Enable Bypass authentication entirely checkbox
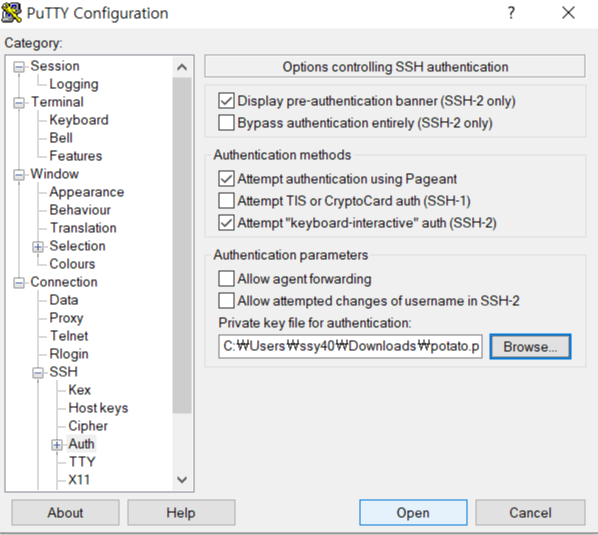This screenshot has width=598, height=535. [226, 123]
